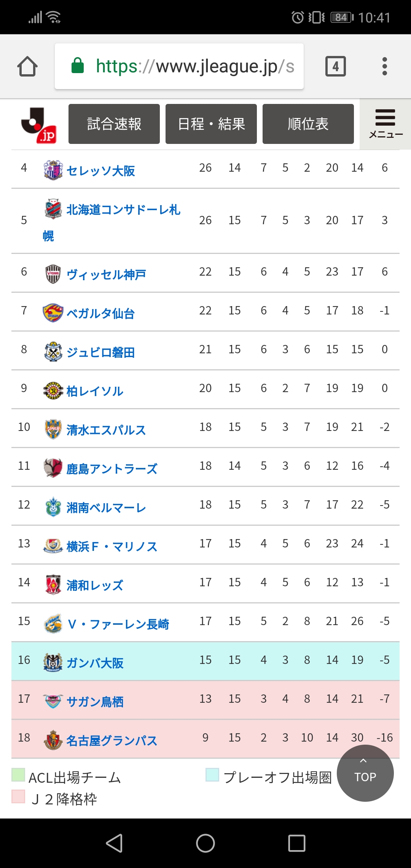Tap the browser home icon
411x868 pixels.
27,66
